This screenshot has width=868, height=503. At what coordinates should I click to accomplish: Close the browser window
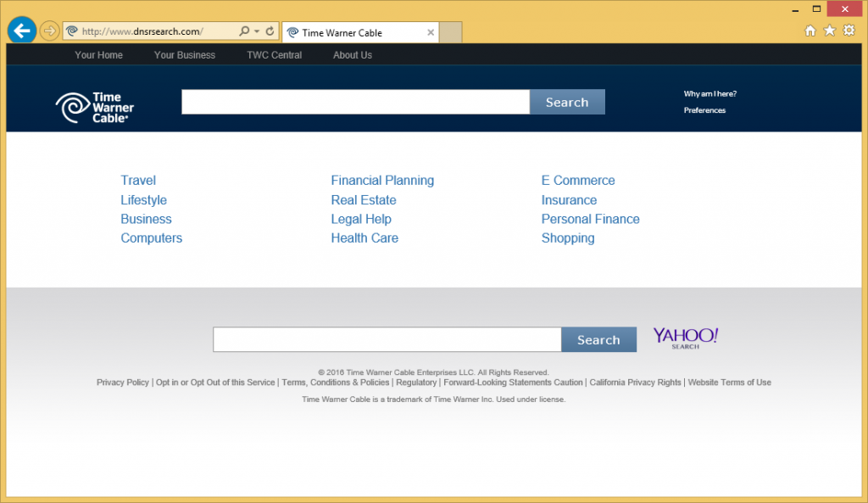click(845, 8)
